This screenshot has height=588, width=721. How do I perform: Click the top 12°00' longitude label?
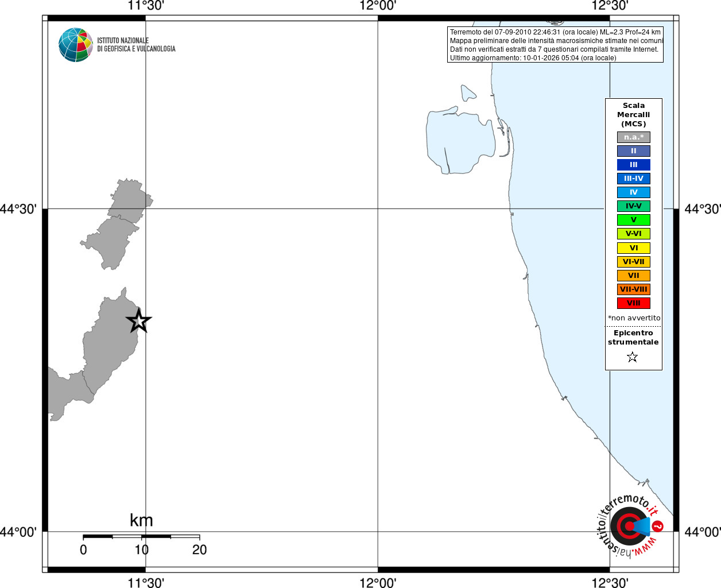point(378,6)
